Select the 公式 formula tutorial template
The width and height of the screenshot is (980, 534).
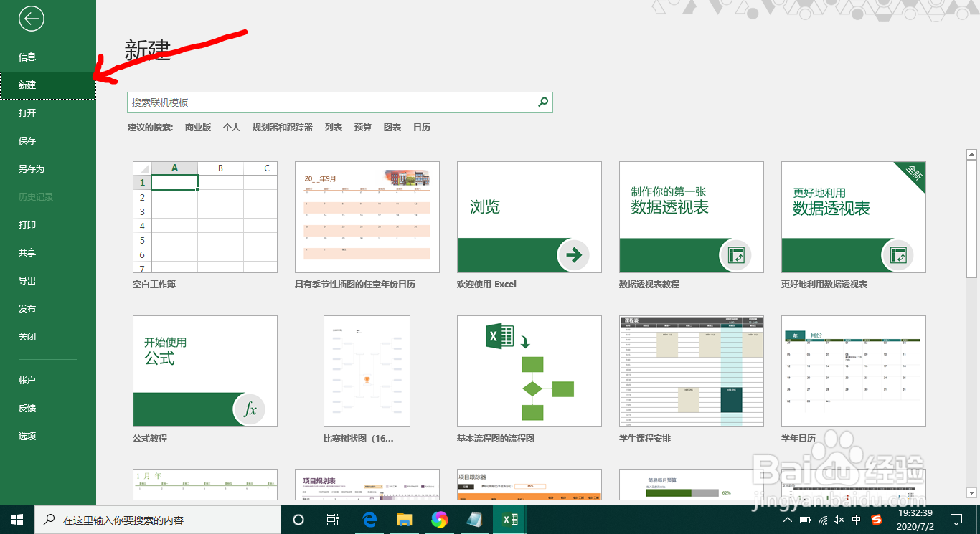tap(205, 371)
